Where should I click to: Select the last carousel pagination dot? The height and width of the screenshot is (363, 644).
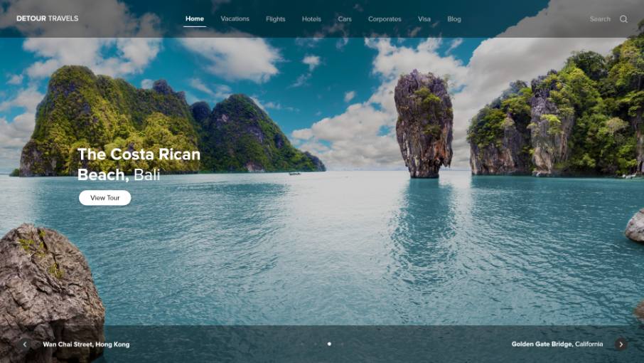(x=342, y=344)
